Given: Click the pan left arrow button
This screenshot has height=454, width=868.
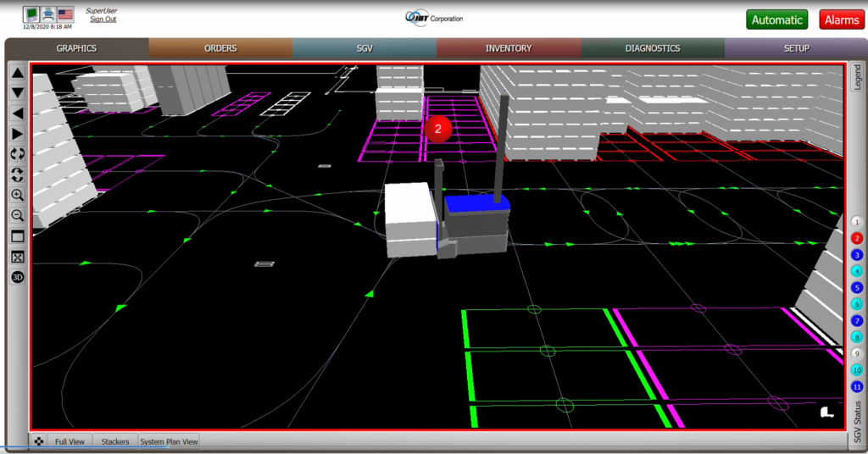Looking at the screenshot, I should 17,113.
